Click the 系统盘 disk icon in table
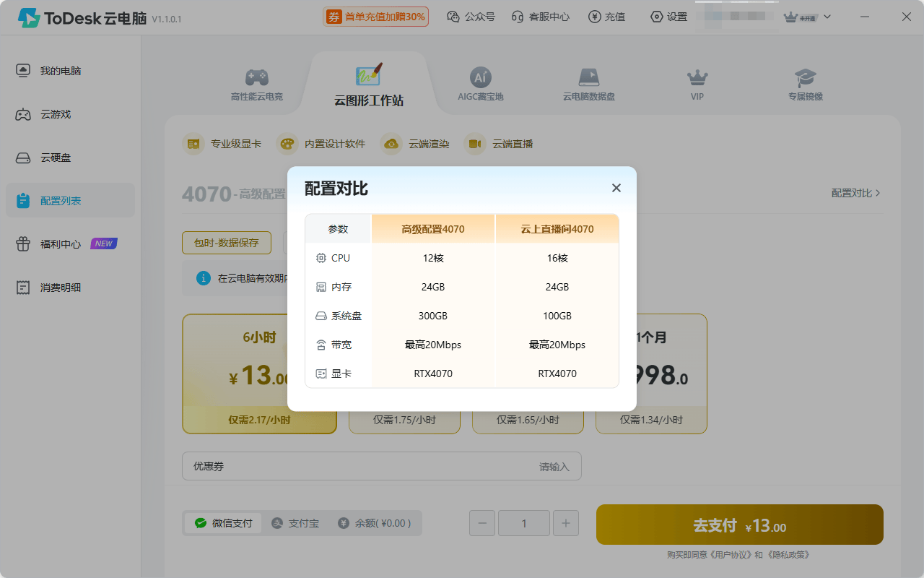Image resolution: width=924 pixels, height=578 pixels. pyautogui.click(x=321, y=316)
